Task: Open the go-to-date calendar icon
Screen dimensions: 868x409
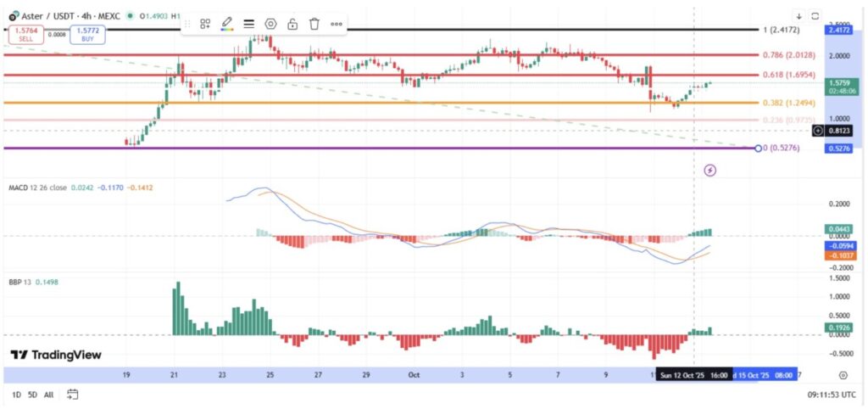Action: pyautogui.click(x=73, y=395)
